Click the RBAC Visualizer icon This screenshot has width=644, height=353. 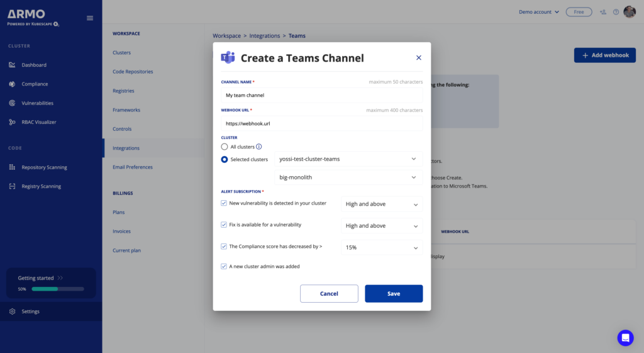13,122
